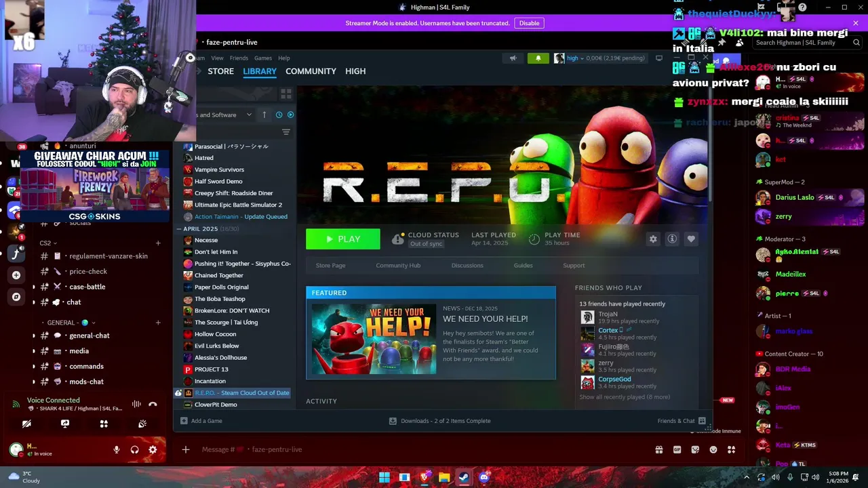Toggle Steam recent activity clock filter
868x488 pixels.
point(279,115)
